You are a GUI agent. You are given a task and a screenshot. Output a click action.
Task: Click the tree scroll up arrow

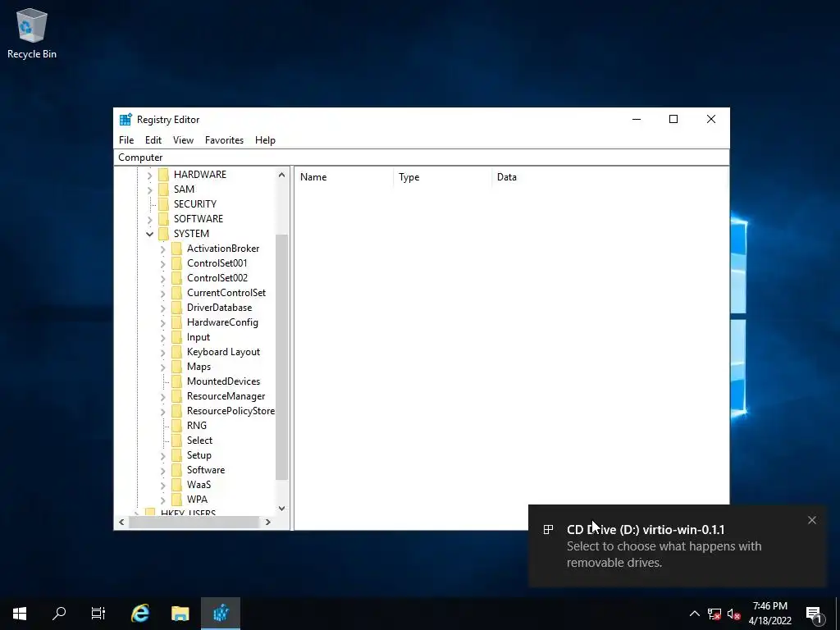[282, 175]
